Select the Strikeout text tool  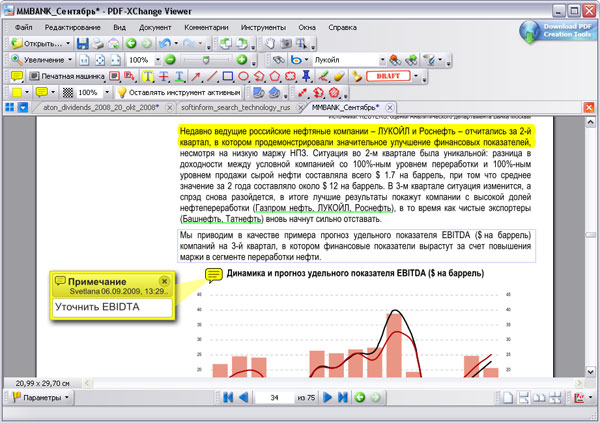164,76
